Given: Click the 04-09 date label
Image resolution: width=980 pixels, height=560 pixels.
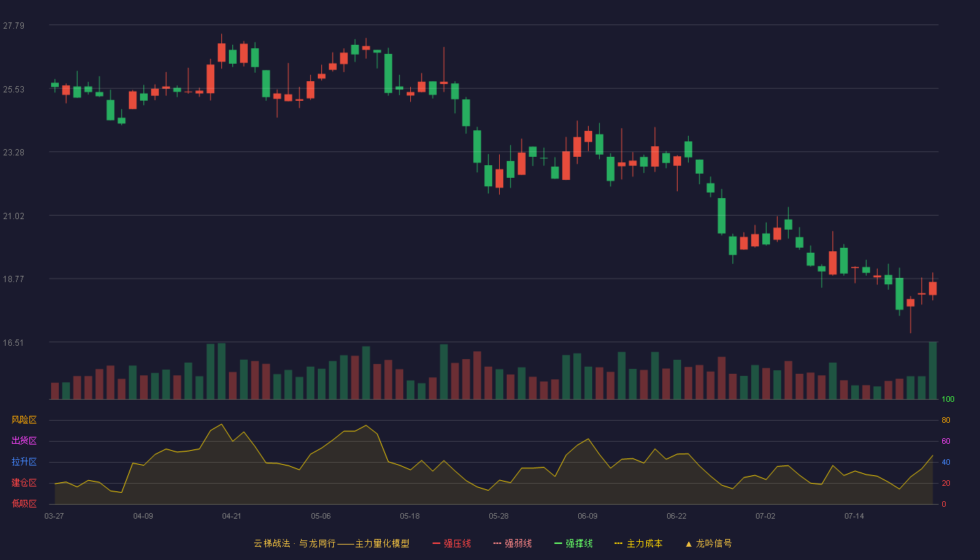Looking at the screenshot, I should pyautogui.click(x=143, y=516).
